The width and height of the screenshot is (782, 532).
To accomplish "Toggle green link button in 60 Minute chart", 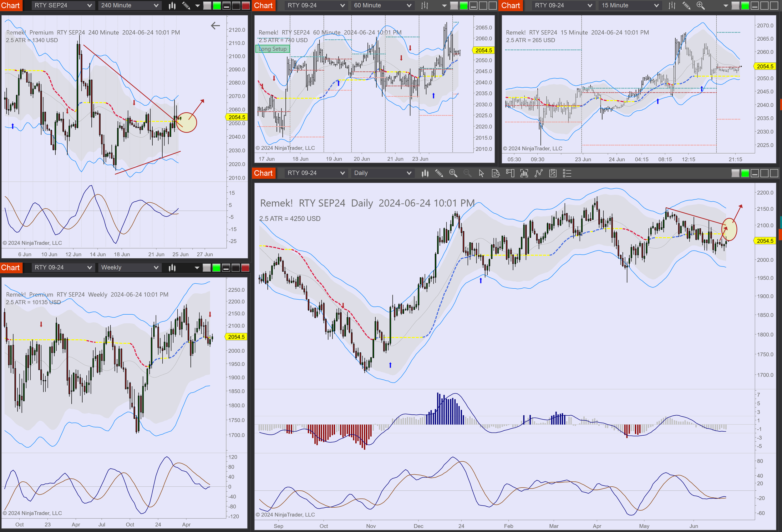I will click(x=464, y=5).
